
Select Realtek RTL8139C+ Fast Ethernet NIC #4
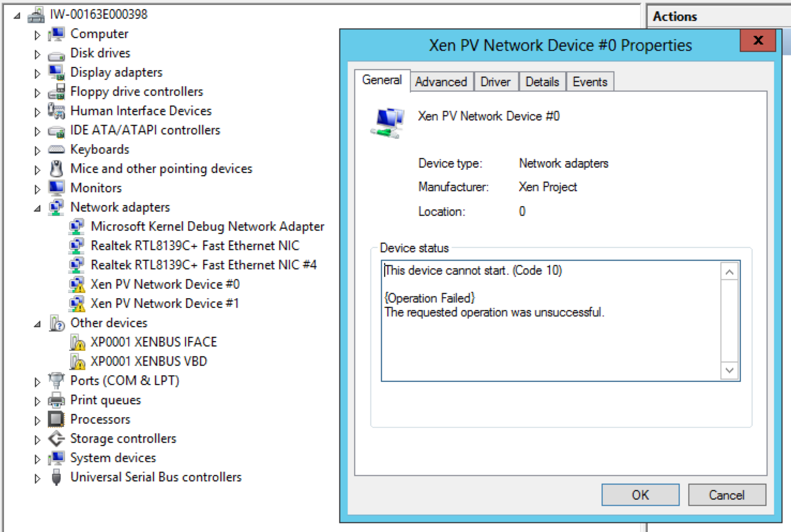[203, 265]
